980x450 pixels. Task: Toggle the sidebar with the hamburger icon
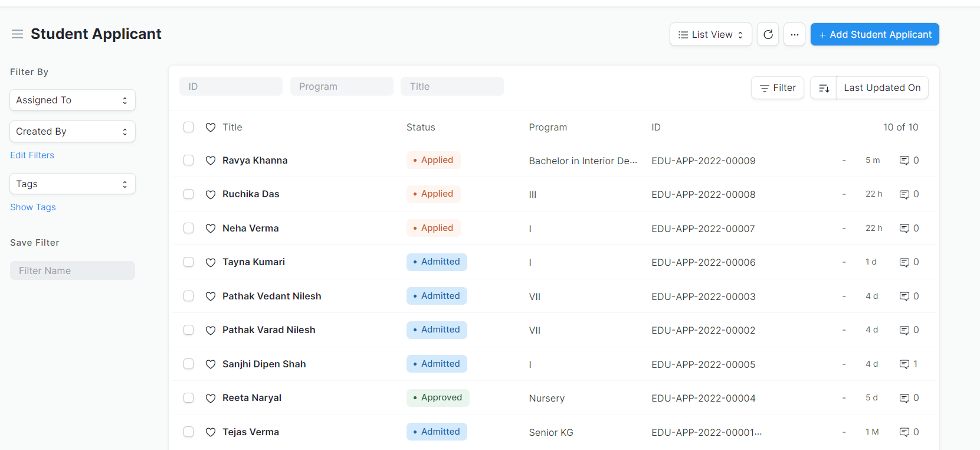[17, 34]
